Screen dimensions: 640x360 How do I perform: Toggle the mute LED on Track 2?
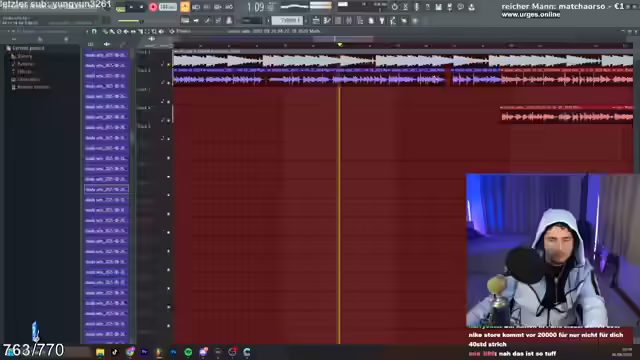168,83
